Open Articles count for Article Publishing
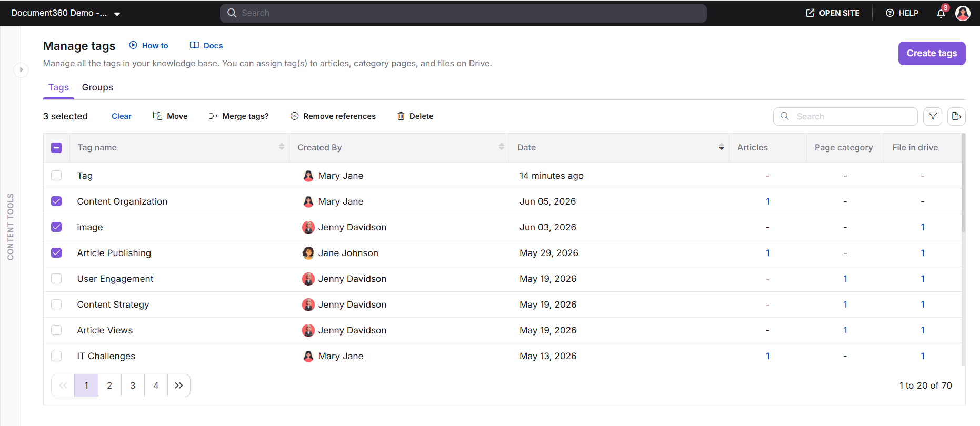 tap(768, 253)
